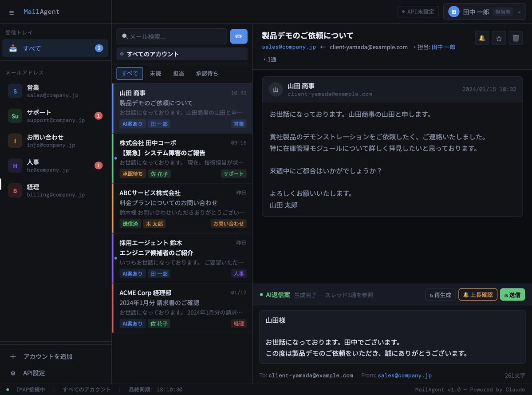The image size is (532, 395).
Task: Click the unread count badge 2 on すべて
Action: coord(99,48)
